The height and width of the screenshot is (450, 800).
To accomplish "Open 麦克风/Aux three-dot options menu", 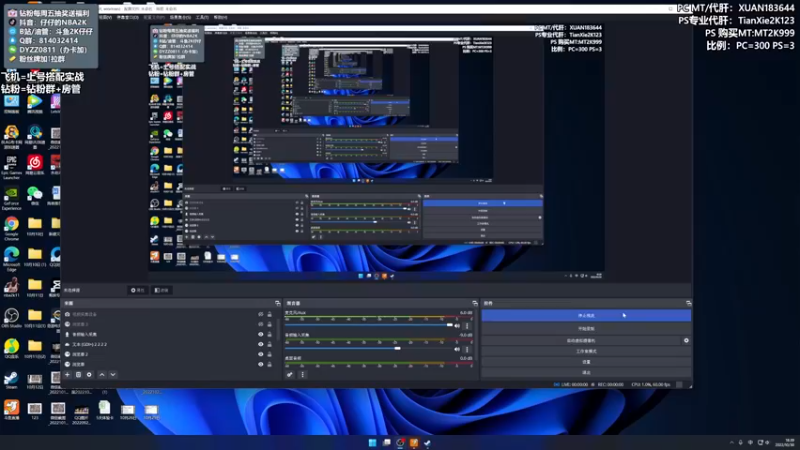I will [467, 326].
